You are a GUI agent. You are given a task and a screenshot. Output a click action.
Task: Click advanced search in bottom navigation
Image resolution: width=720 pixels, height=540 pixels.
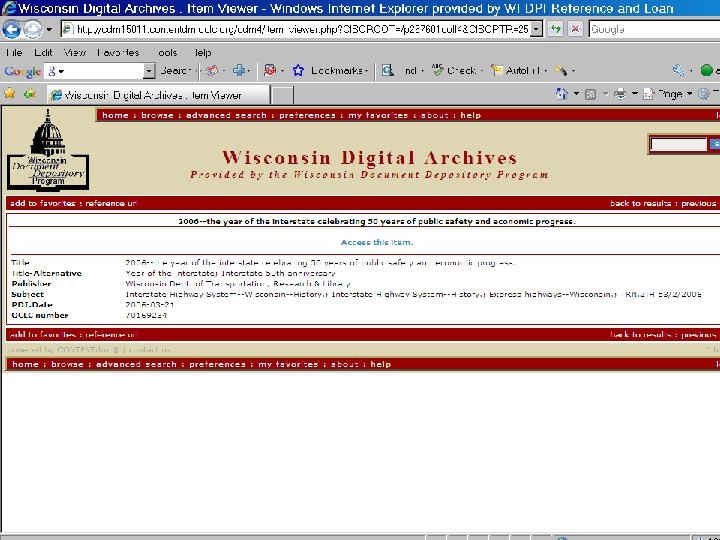coord(136,364)
